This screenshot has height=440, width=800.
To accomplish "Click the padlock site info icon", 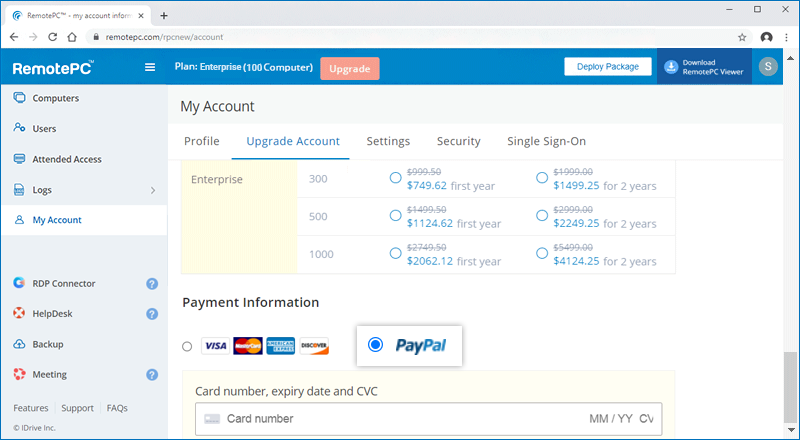I will (95, 37).
